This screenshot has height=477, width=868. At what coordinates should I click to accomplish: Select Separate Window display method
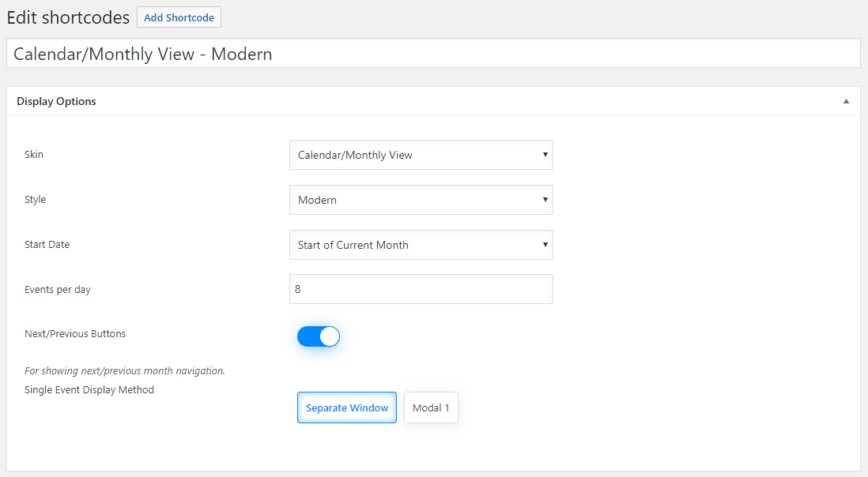click(x=347, y=408)
